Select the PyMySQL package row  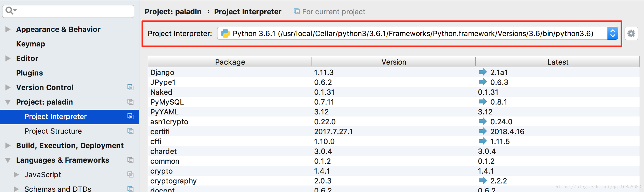click(x=394, y=102)
